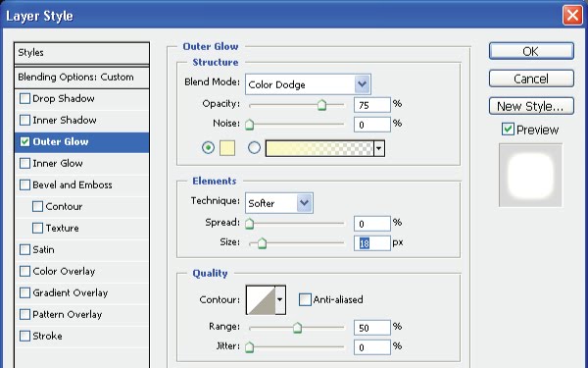Click the Contour curve thumbnail

(261, 299)
